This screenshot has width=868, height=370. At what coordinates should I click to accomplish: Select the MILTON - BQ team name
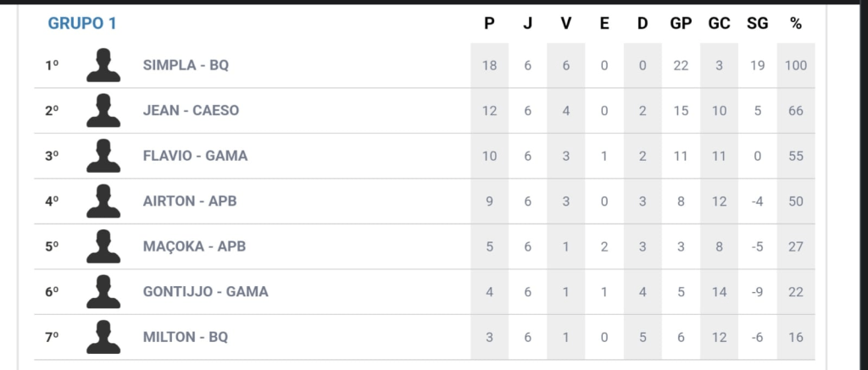(186, 337)
